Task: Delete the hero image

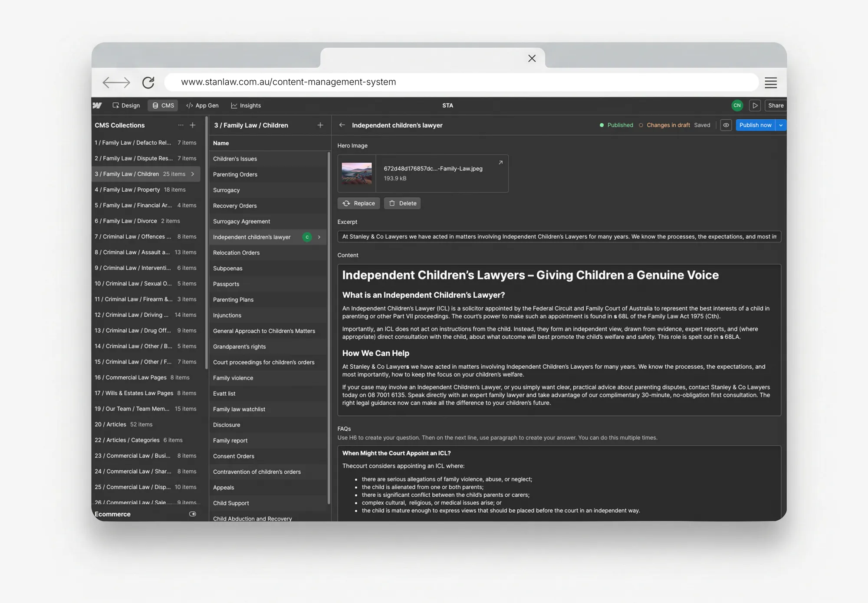Action: coord(402,203)
